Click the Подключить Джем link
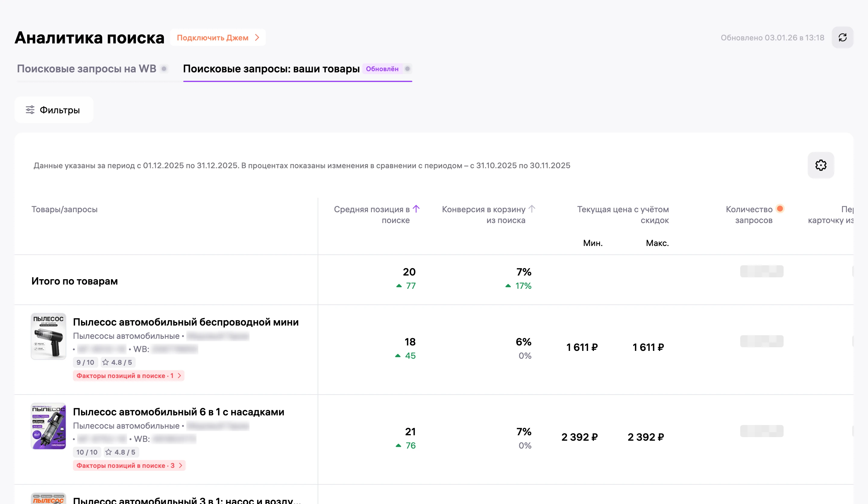 [x=218, y=38]
